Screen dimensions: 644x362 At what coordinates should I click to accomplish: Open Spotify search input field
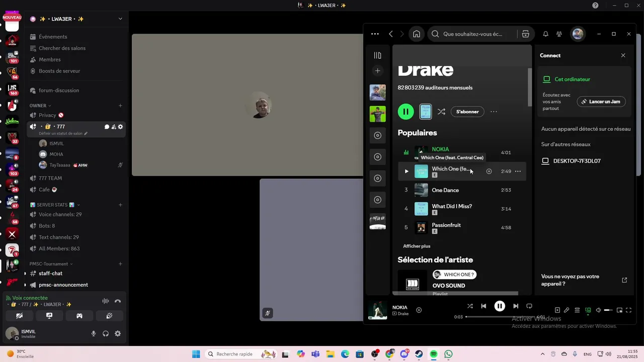pos(472,34)
